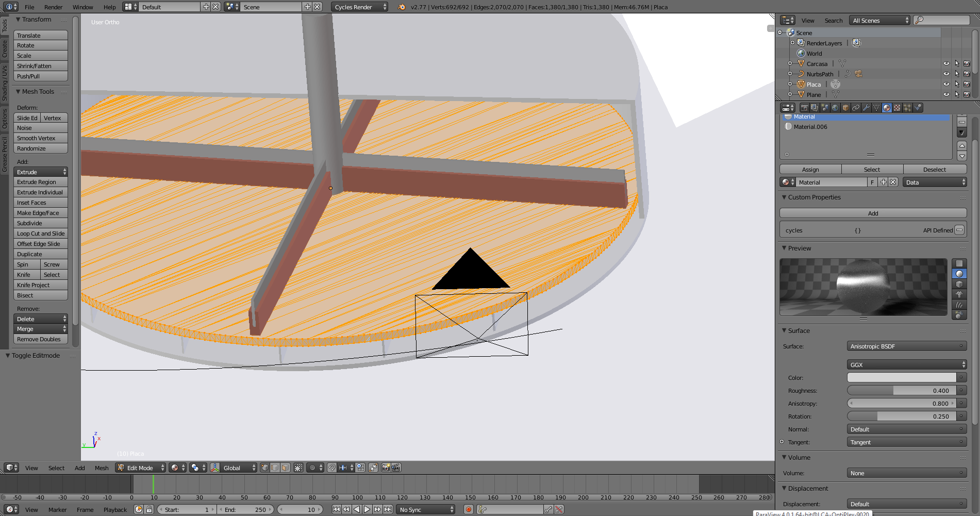Open the Render menu
Screen dimensions: 980x516
click(x=53, y=7)
